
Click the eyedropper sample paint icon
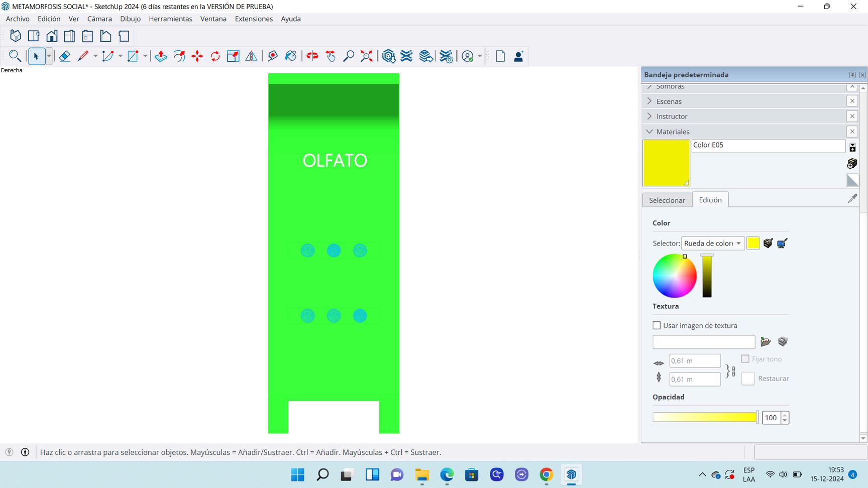click(852, 199)
